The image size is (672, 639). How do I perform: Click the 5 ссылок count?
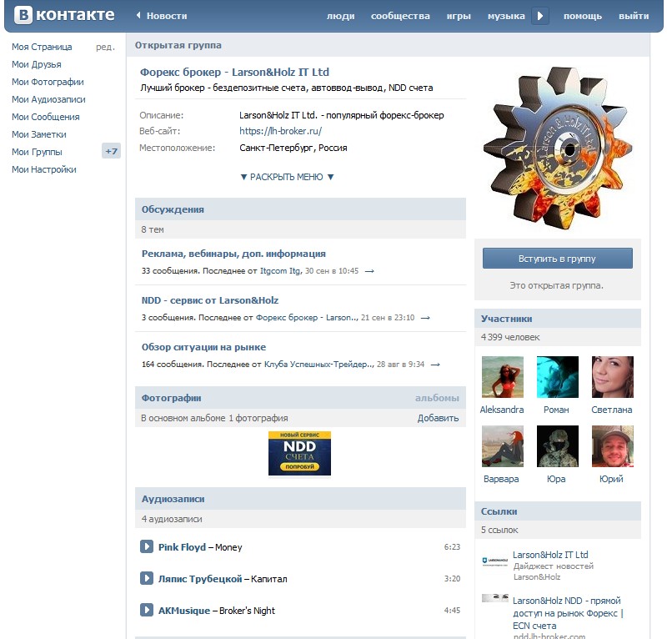coord(499,530)
